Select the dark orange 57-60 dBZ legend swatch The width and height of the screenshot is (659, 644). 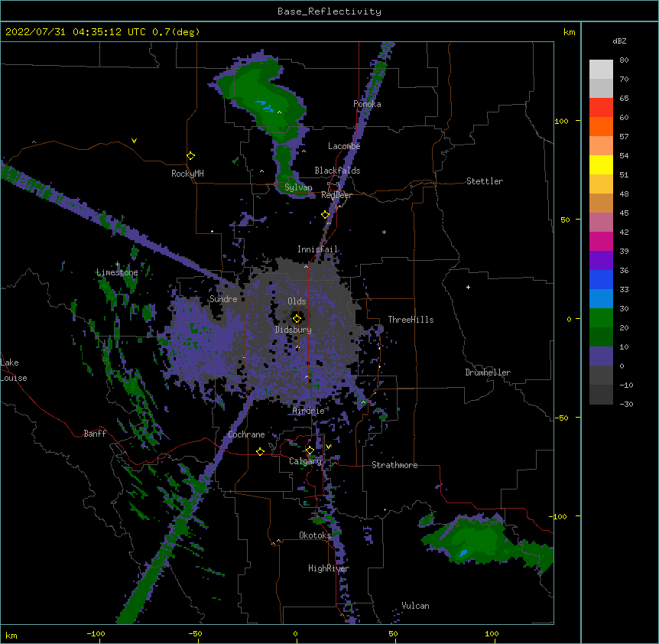coord(601,126)
